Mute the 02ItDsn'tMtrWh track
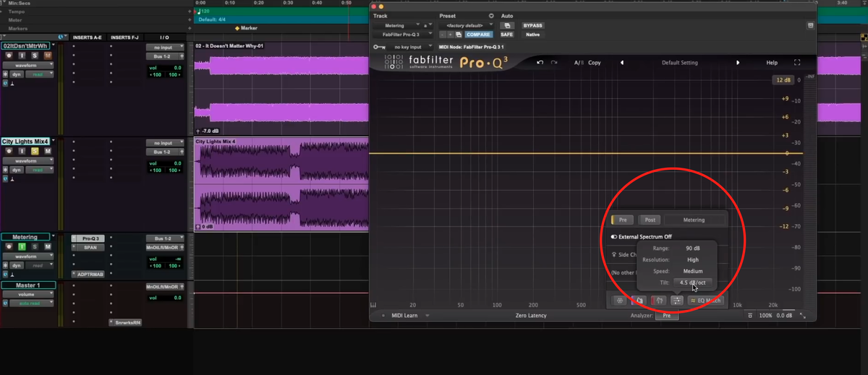This screenshot has width=868, height=375. [x=48, y=56]
